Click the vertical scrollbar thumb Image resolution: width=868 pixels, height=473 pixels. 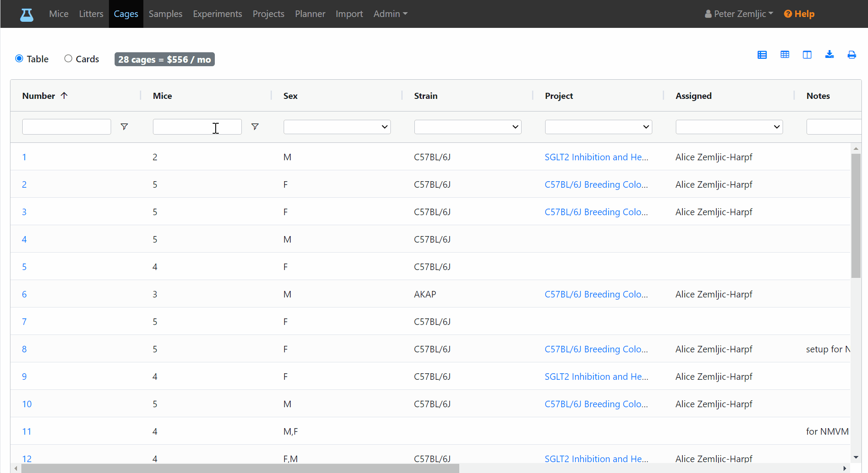point(856,216)
